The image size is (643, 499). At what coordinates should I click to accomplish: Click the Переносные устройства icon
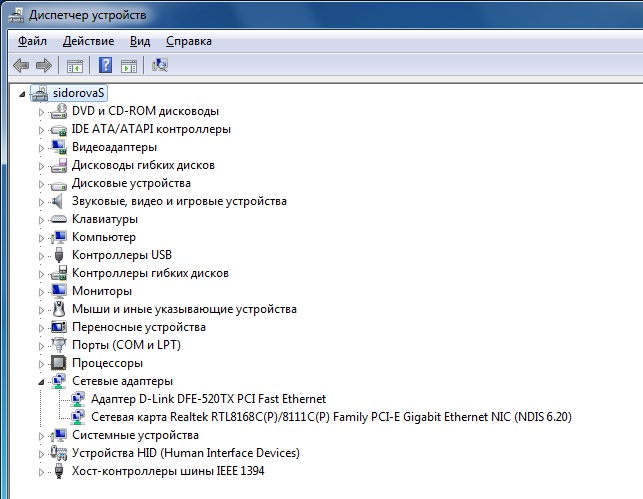click(x=59, y=327)
